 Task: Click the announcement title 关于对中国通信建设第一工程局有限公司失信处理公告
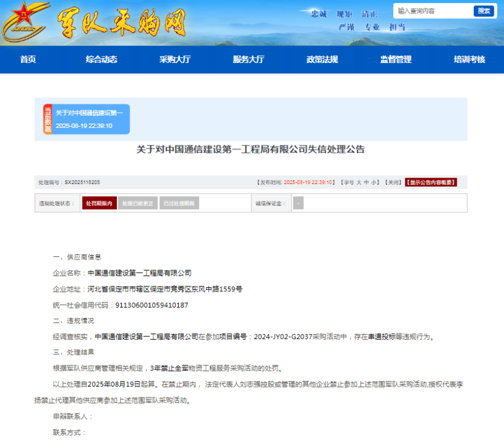pos(251,150)
